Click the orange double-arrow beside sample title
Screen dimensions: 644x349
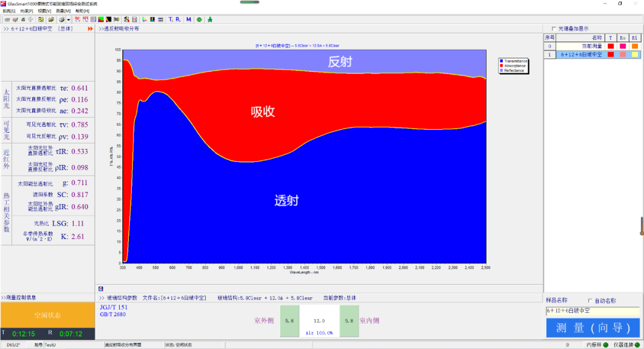pyautogui.click(x=91, y=29)
